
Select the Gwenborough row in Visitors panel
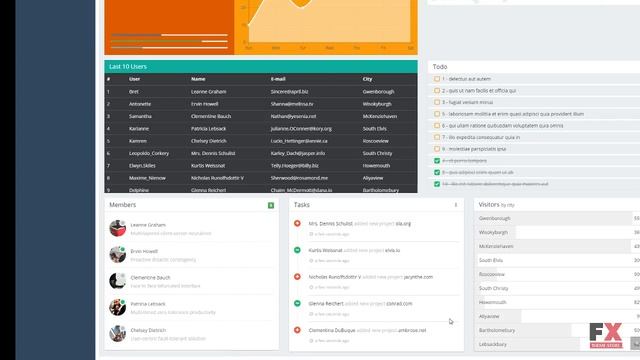click(x=557, y=218)
